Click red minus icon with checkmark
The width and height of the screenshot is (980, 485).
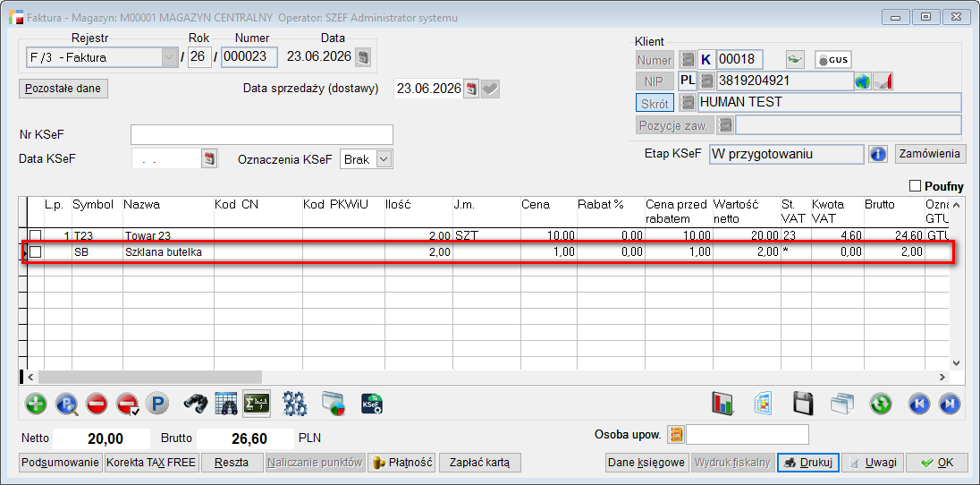pos(127,404)
